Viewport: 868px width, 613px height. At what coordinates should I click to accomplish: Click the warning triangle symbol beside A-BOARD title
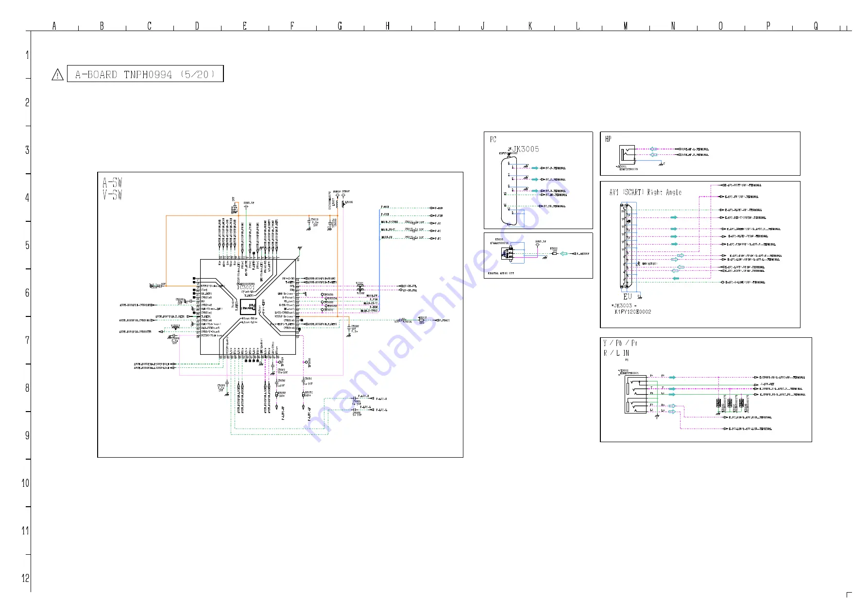[57, 75]
